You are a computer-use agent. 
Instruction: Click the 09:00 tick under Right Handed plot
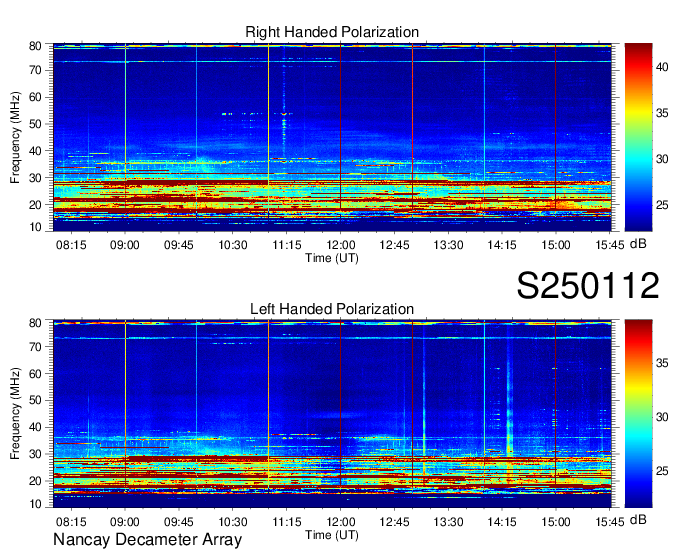pos(125,245)
